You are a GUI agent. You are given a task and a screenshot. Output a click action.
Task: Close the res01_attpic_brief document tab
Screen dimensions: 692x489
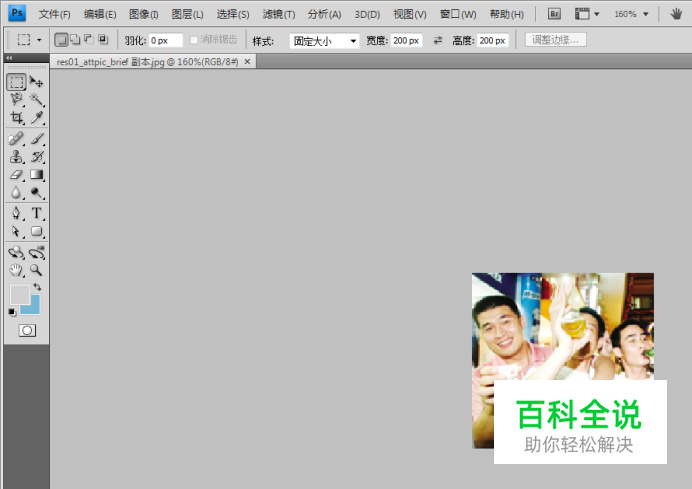click(x=247, y=62)
